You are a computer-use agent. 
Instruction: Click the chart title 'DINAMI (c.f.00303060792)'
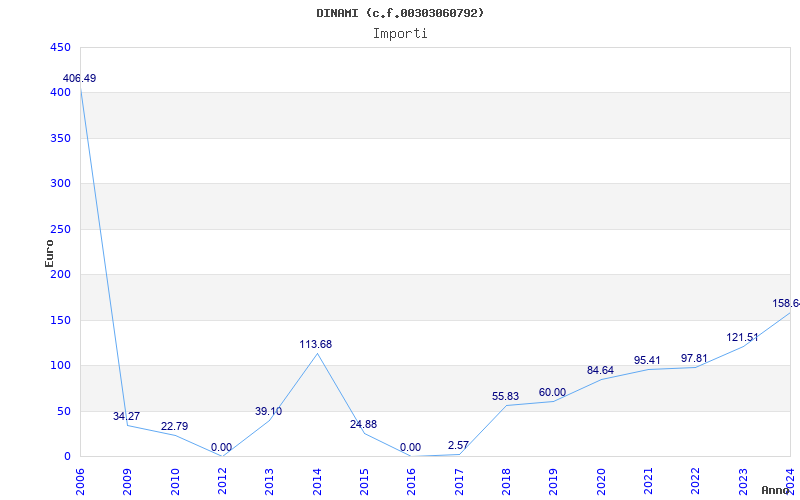point(400,13)
